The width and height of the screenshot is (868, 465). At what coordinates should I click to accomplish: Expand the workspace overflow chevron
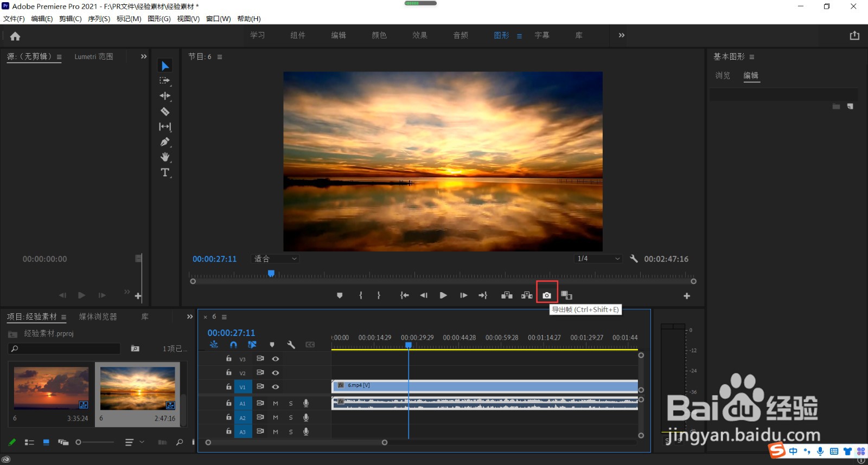(x=622, y=35)
